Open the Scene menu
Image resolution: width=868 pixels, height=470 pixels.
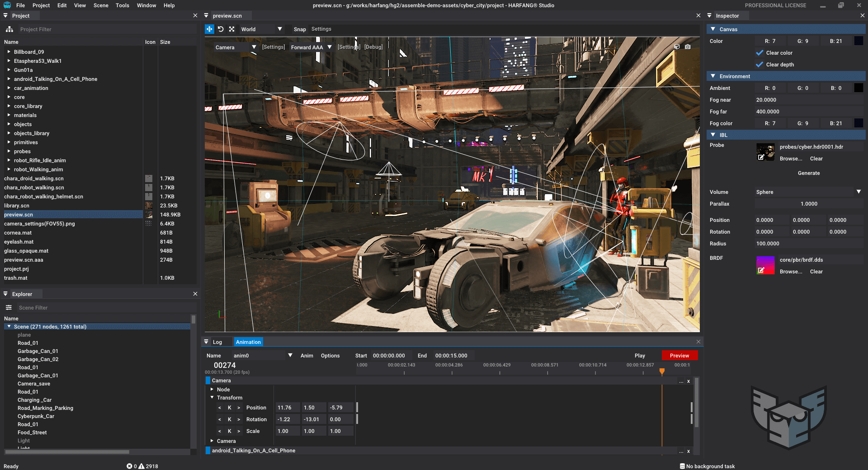(100, 5)
